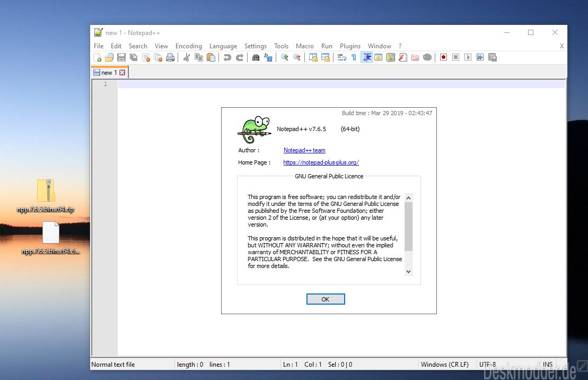The height and width of the screenshot is (380, 588).
Task: Click the chameleon logo in About dialog
Action: tap(254, 129)
